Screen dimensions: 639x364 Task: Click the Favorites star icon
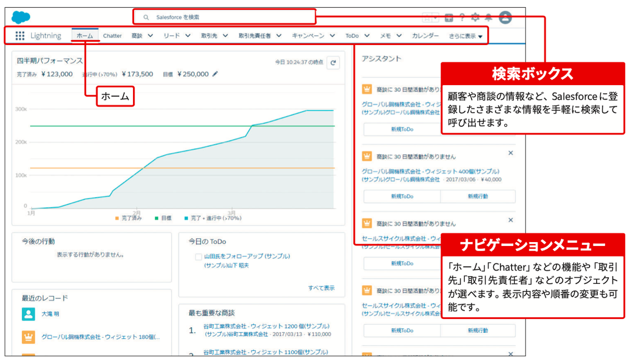click(427, 17)
